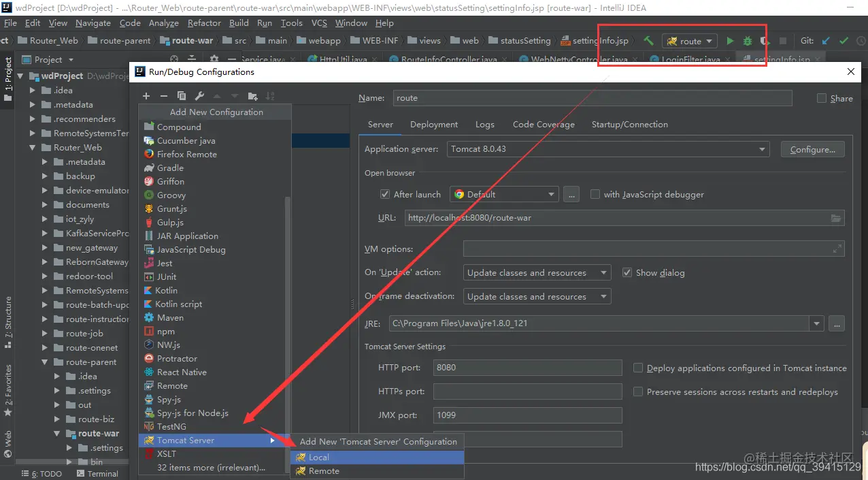
Task: Open the edit defaults wrench icon
Action: point(199,96)
